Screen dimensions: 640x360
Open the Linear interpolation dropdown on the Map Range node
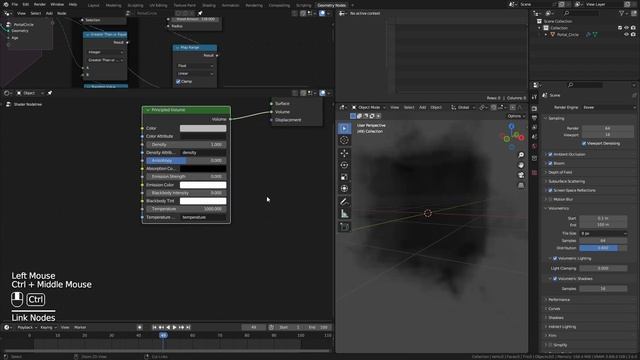click(x=195, y=74)
